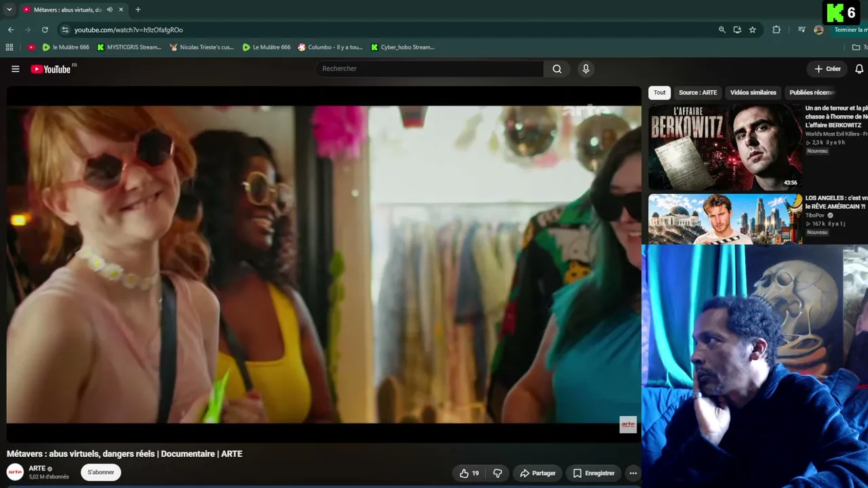Open YouTube notifications bell

point(859,68)
